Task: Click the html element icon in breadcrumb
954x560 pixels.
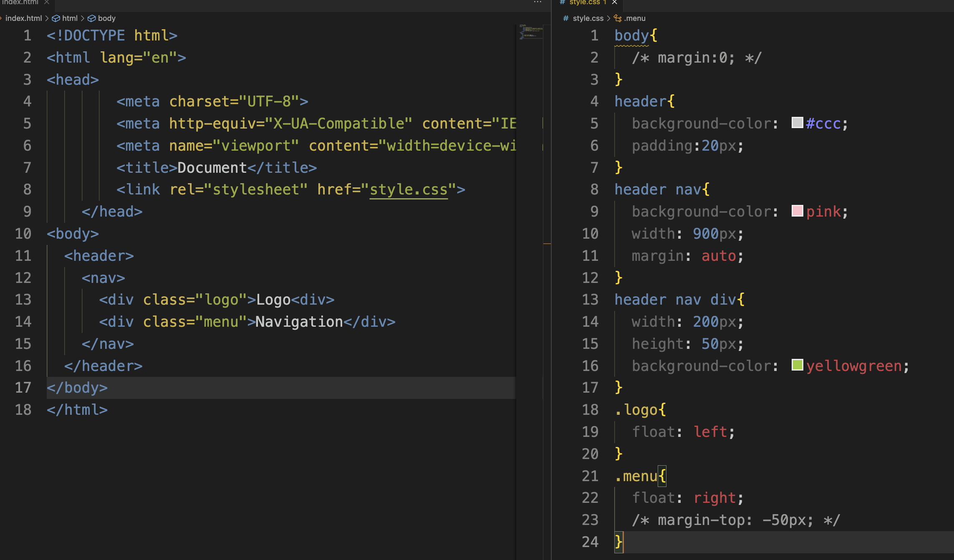Action: [x=56, y=18]
